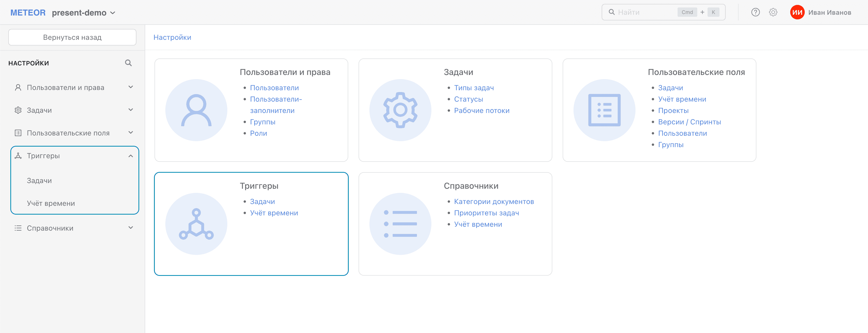Open Учёт времени link in Справочники card

click(x=478, y=224)
